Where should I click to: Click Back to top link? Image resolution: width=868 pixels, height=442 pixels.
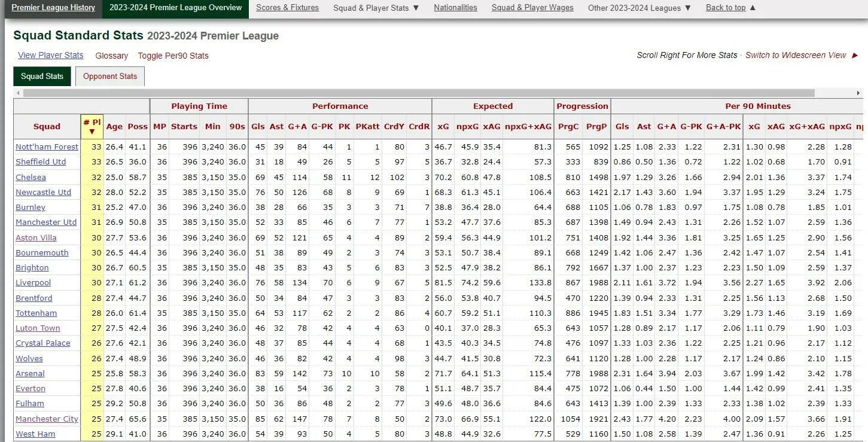click(730, 8)
